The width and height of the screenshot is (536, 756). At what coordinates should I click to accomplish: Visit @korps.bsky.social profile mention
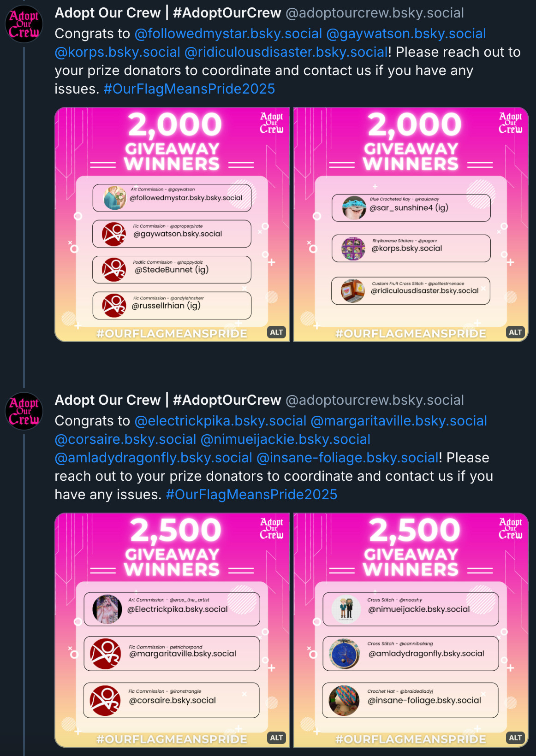pos(118,52)
